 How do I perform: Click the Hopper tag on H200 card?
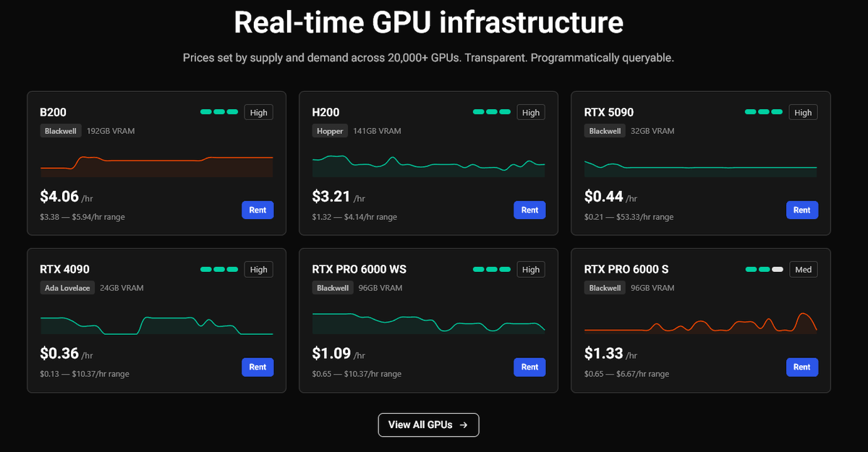(x=330, y=131)
